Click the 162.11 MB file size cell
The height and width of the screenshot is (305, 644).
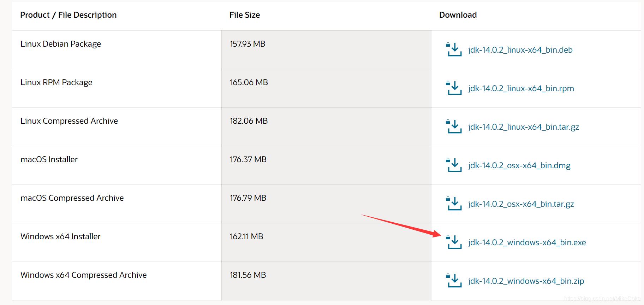246,236
